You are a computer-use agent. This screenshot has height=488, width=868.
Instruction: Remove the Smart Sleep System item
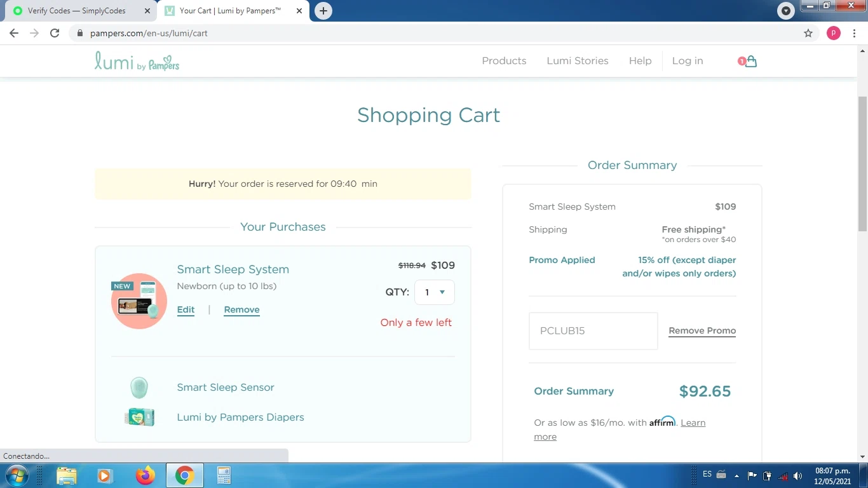[241, 310]
